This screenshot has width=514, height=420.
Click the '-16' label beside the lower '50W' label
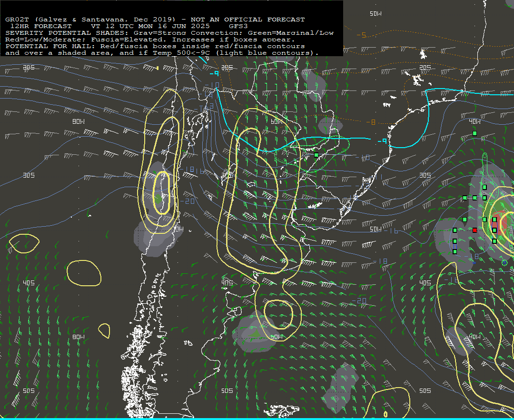pos(391,231)
